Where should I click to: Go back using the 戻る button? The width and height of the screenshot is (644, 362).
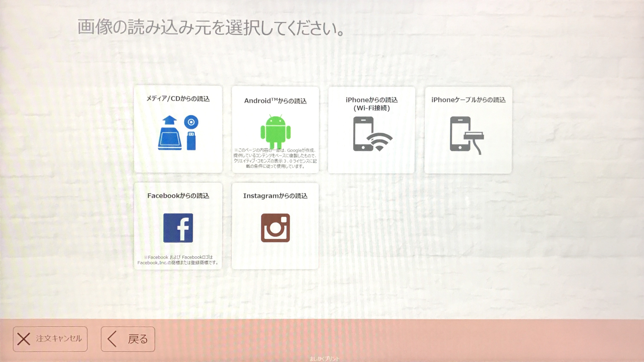(x=128, y=339)
